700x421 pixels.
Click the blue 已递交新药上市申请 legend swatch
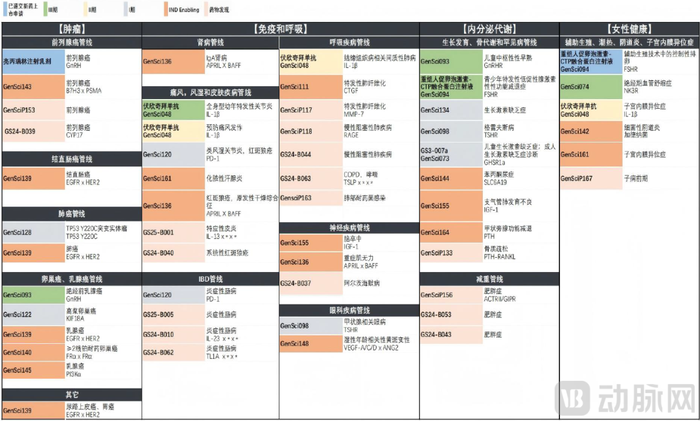click(x=5, y=9)
